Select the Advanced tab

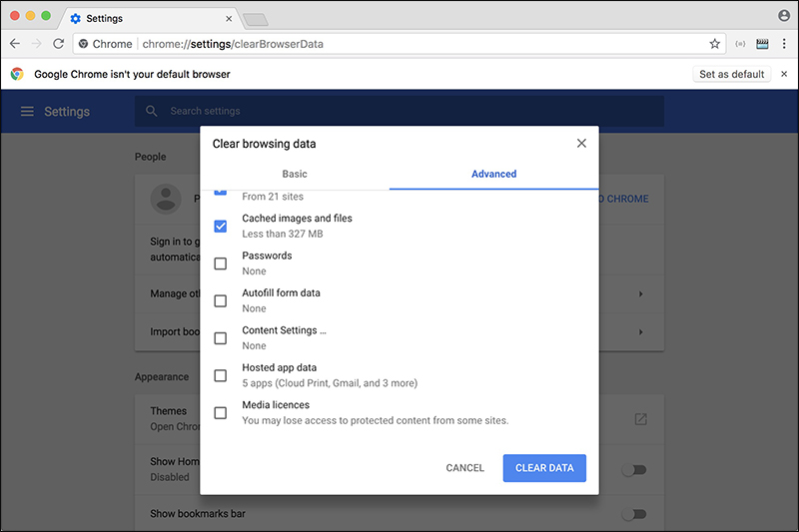click(x=493, y=174)
